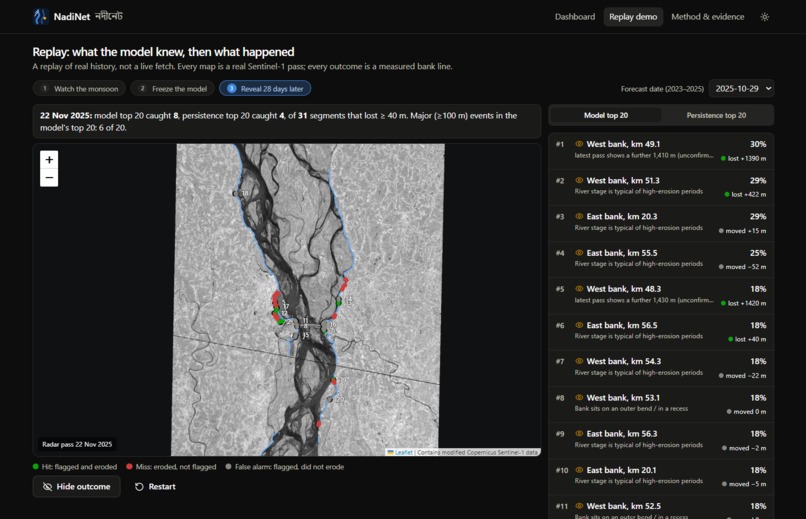Click the circular arrow Restart icon
Viewport: 806px width, 519px height.
[139, 487]
